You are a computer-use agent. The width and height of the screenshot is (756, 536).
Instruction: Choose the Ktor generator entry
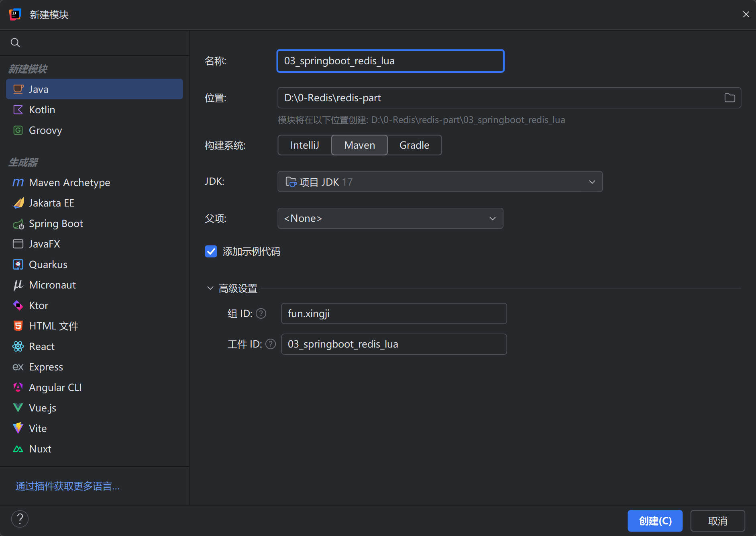tap(95, 305)
